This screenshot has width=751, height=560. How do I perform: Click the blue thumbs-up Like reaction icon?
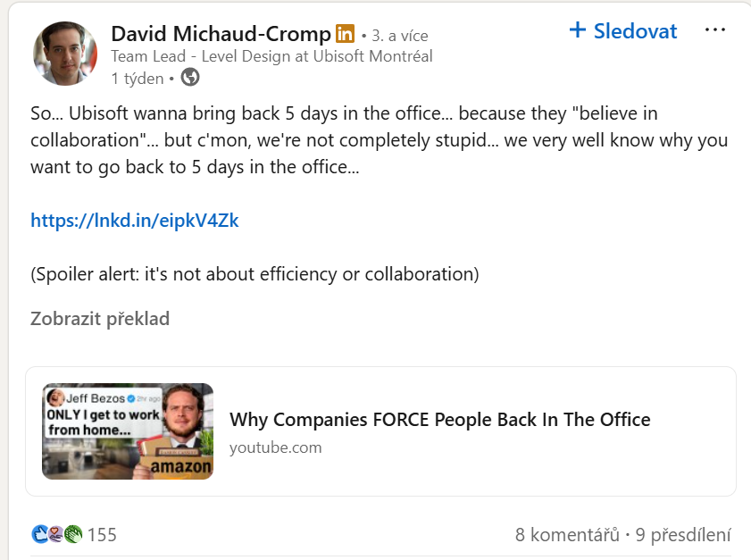coord(40,535)
